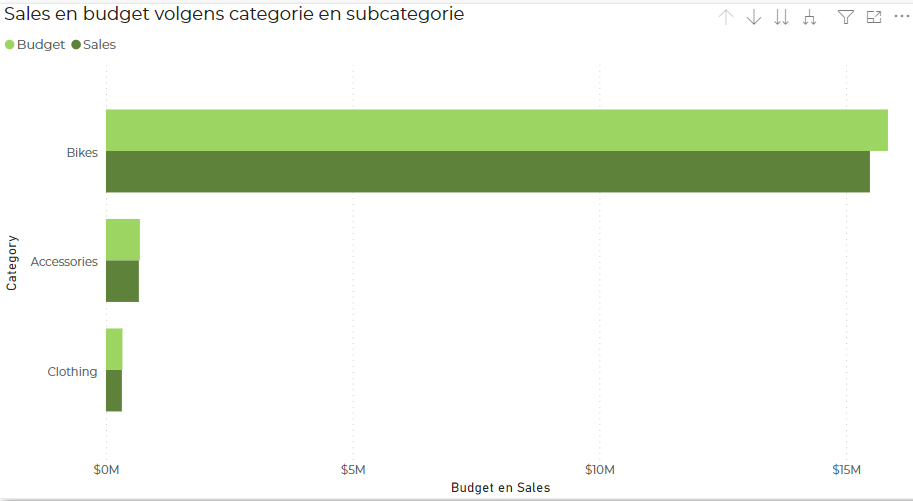
Task: Select the Bikes Budget bar
Action: click(x=497, y=130)
